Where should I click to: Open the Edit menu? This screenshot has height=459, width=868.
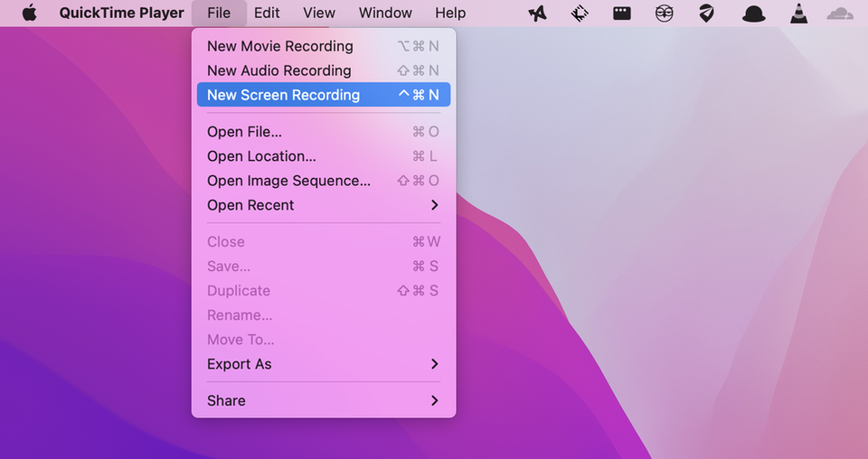click(267, 13)
